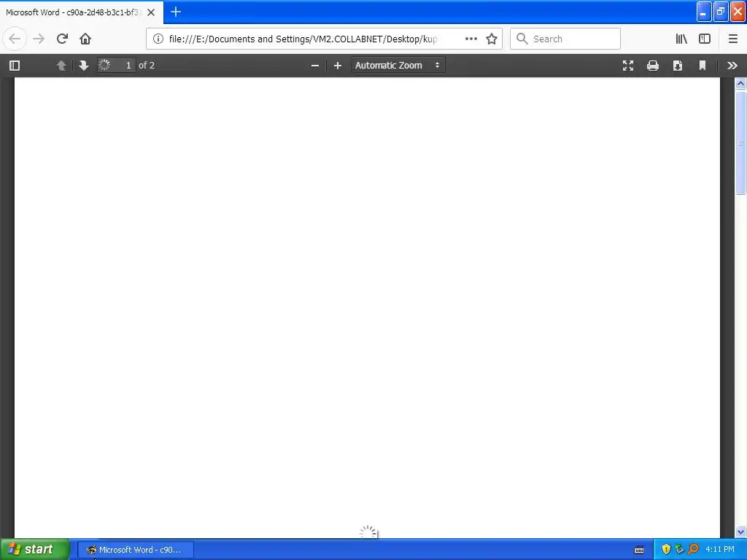Switch to presentation mode

[628, 65]
